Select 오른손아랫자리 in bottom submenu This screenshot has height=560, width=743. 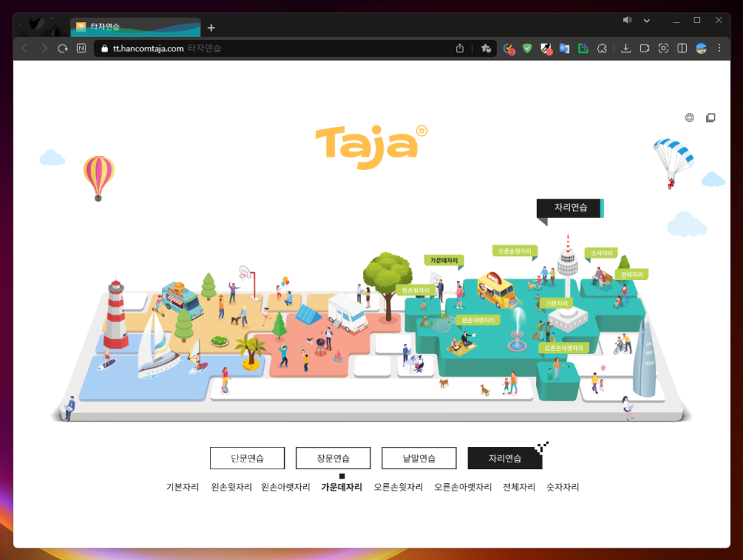(463, 487)
